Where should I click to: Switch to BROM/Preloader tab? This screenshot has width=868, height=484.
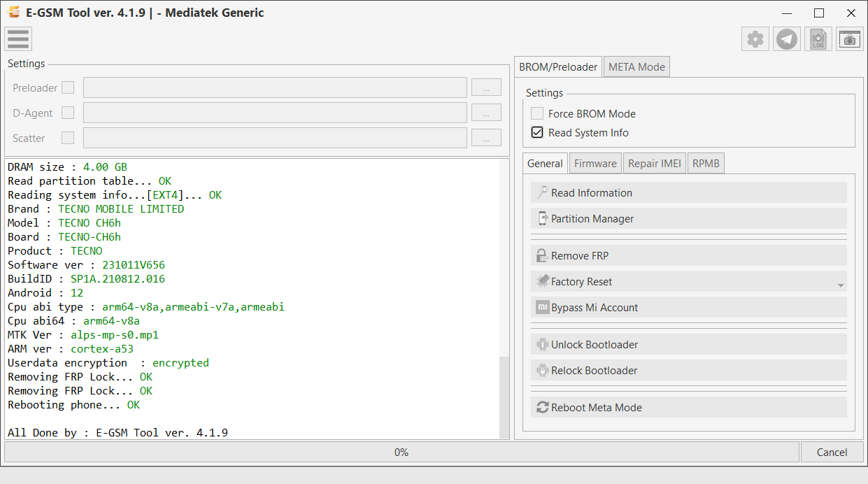558,67
